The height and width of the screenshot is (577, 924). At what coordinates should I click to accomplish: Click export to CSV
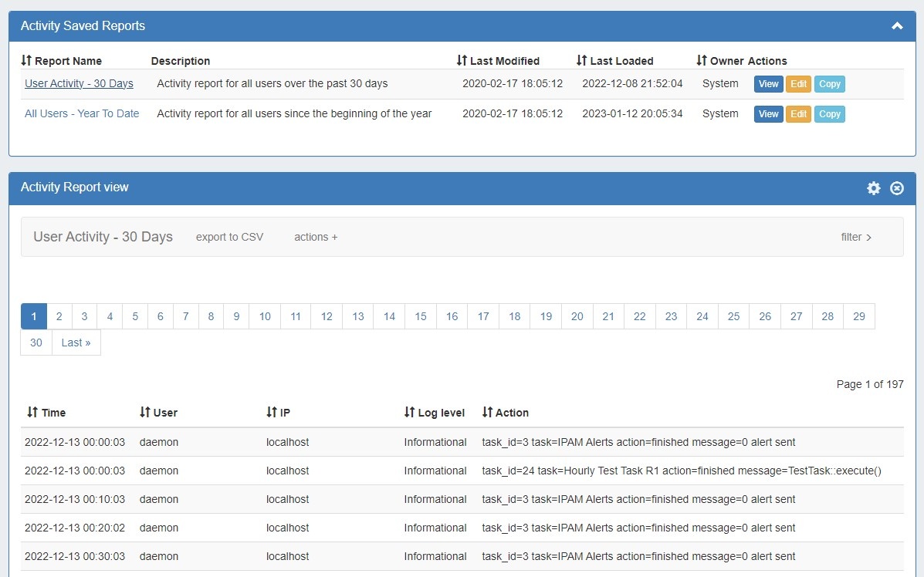click(229, 237)
